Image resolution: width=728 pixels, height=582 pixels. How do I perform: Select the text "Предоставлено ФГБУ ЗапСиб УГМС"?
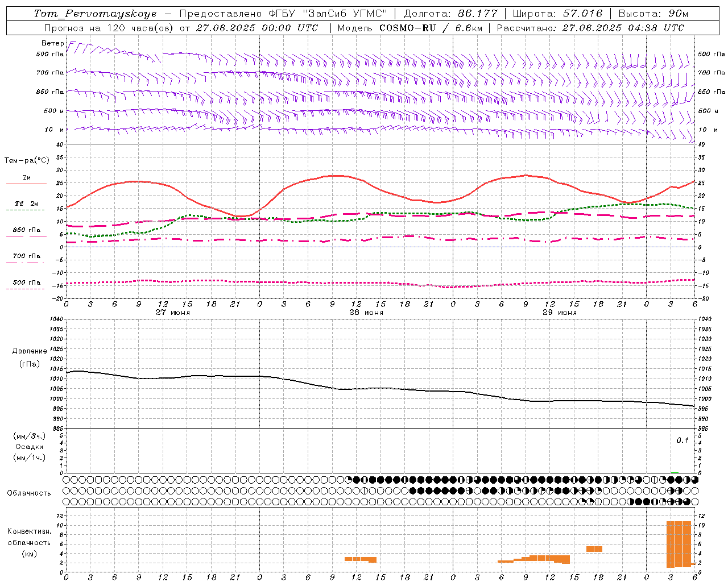[x=283, y=14]
